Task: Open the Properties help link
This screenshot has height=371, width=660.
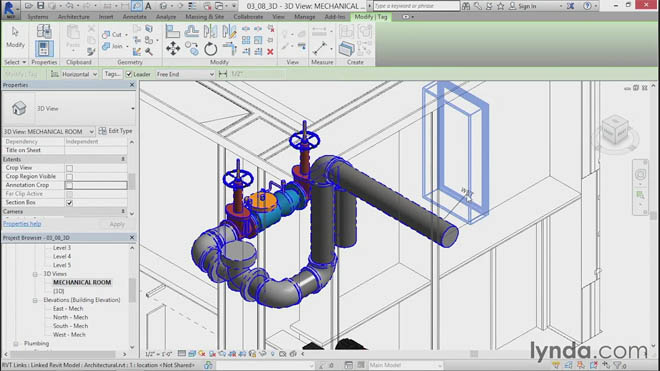Action: 22,224
